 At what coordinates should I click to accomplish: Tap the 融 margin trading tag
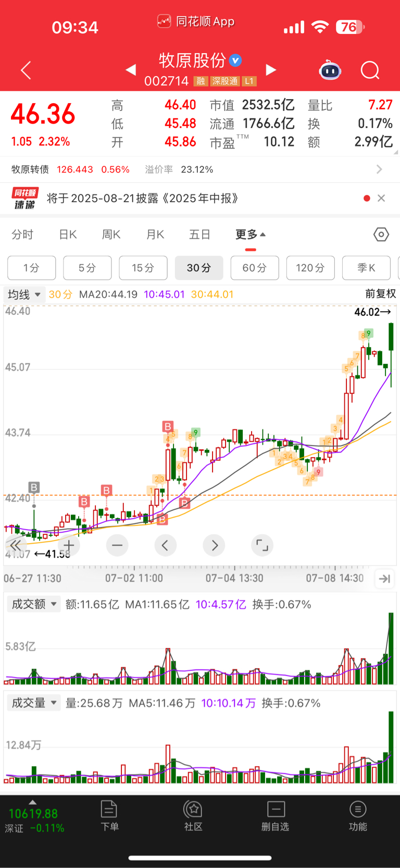coord(201,81)
